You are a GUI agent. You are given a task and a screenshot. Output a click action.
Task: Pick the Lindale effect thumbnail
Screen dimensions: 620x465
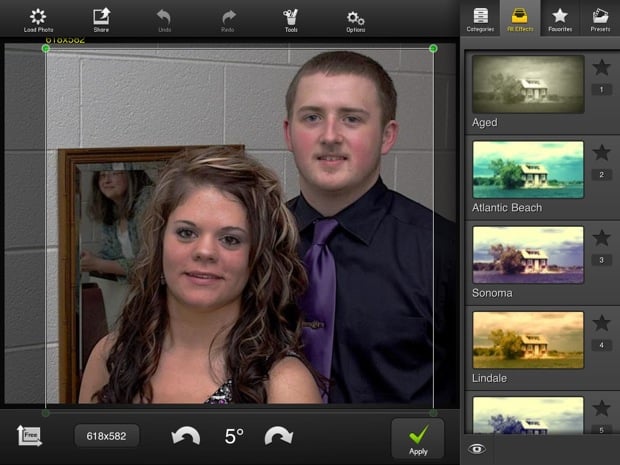coord(528,340)
